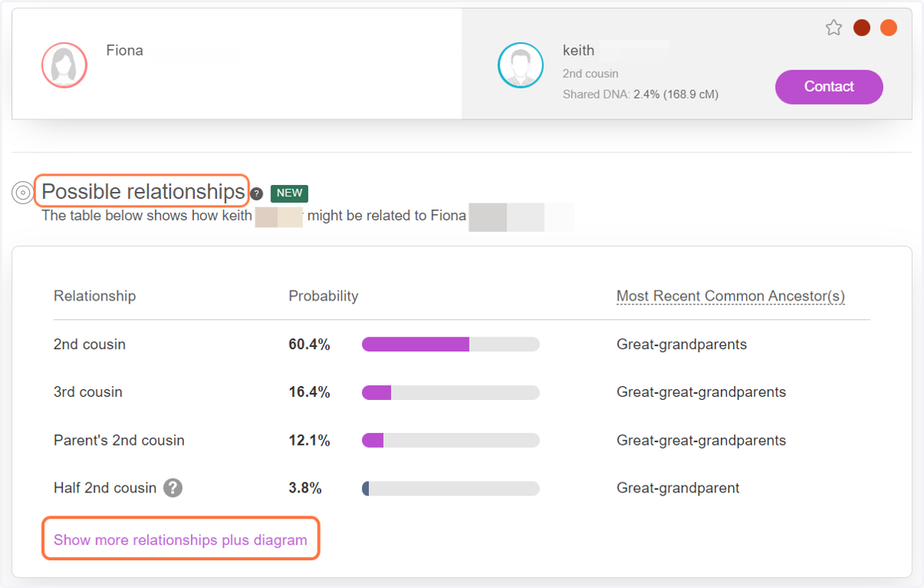This screenshot has width=924, height=588.
Task: Click the 3.8% probability bar
Action: pyautogui.click(x=450, y=489)
